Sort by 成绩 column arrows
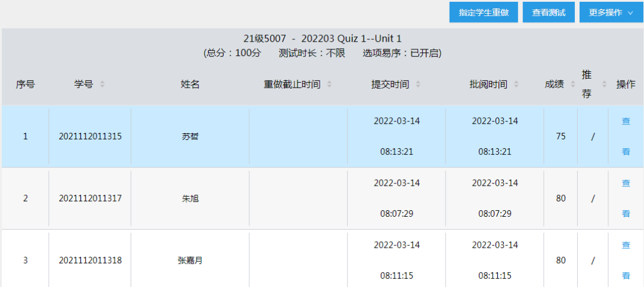644x287 pixels. click(x=573, y=85)
